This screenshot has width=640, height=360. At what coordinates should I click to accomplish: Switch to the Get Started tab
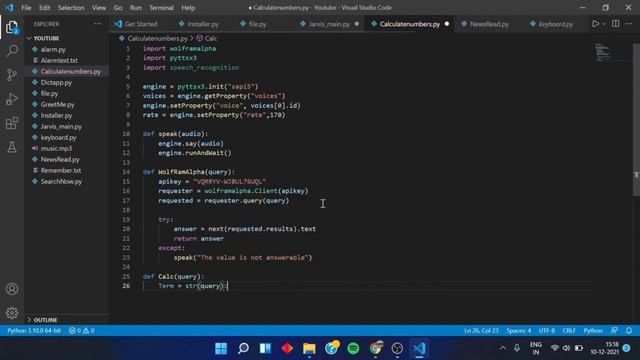[x=141, y=24]
